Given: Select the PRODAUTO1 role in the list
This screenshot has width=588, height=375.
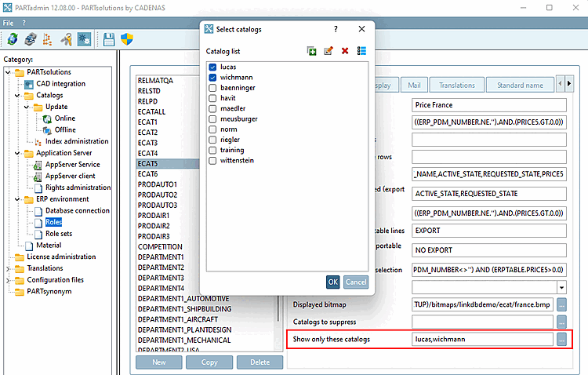Looking at the screenshot, I should point(157,184).
